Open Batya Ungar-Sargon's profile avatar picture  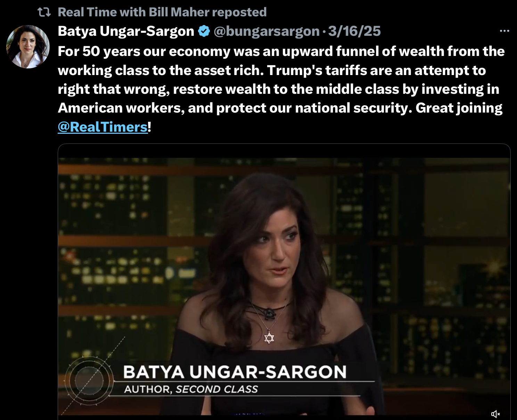[28, 47]
